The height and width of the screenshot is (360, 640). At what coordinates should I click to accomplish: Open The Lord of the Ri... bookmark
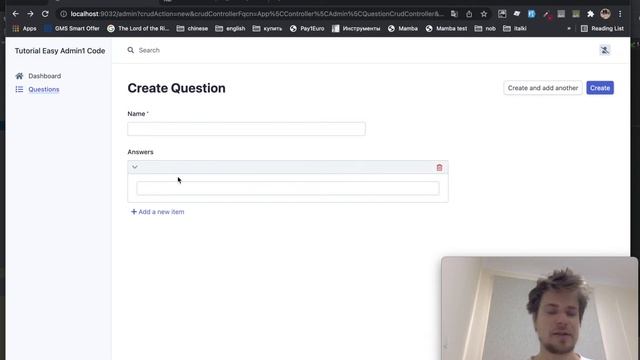click(138, 29)
